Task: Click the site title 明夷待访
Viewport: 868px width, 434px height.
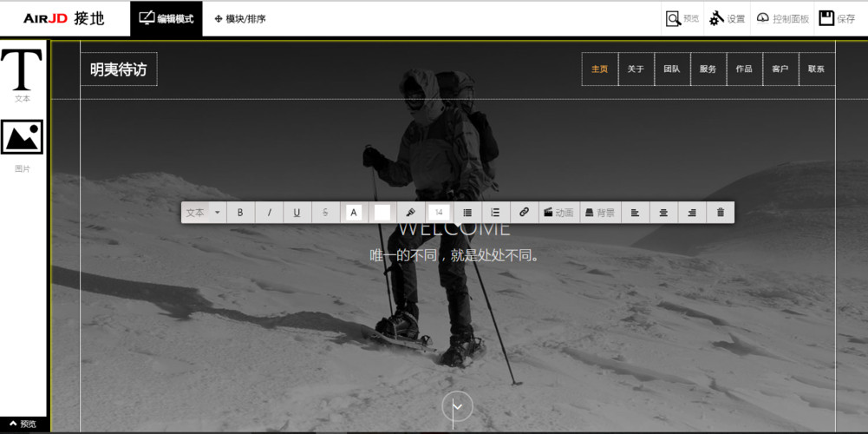Action: 119,69
